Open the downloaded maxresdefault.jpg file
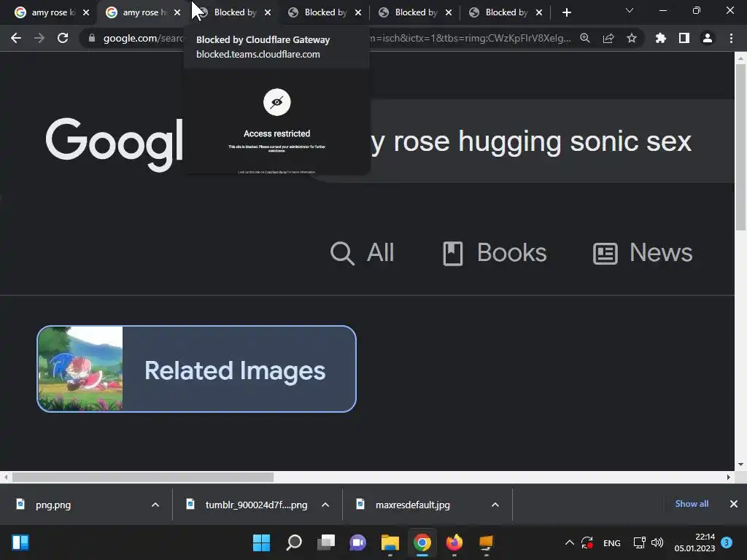The height and width of the screenshot is (560, 747). click(x=414, y=505)
